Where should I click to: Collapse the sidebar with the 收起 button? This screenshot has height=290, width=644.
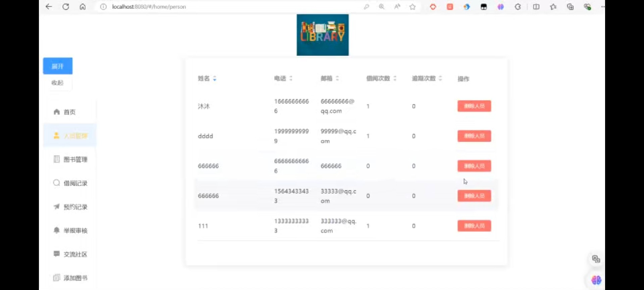click(x=57, y=83)
